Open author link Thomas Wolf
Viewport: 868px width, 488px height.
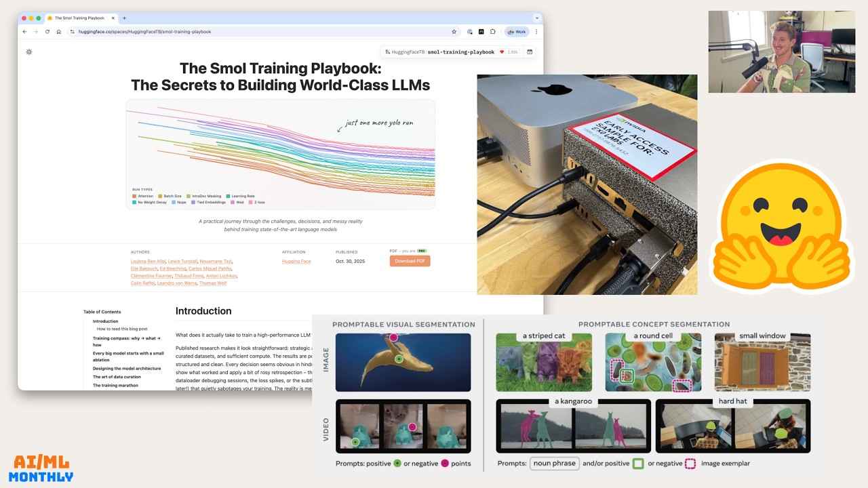point(213,283)
